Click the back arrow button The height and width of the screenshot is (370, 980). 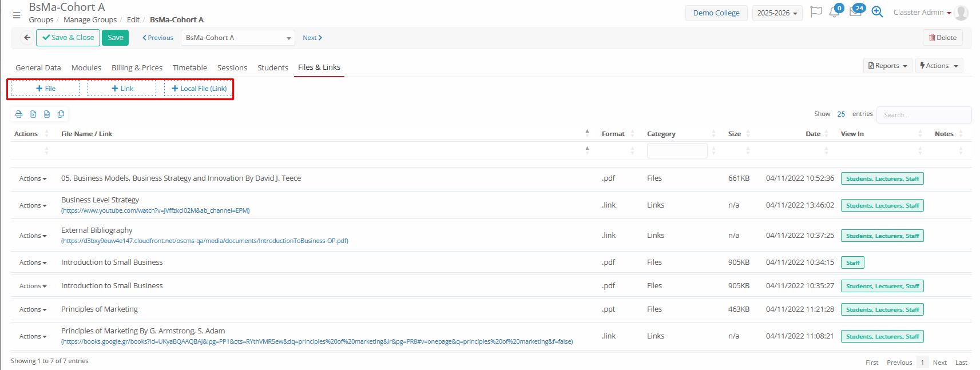[27, 38]
